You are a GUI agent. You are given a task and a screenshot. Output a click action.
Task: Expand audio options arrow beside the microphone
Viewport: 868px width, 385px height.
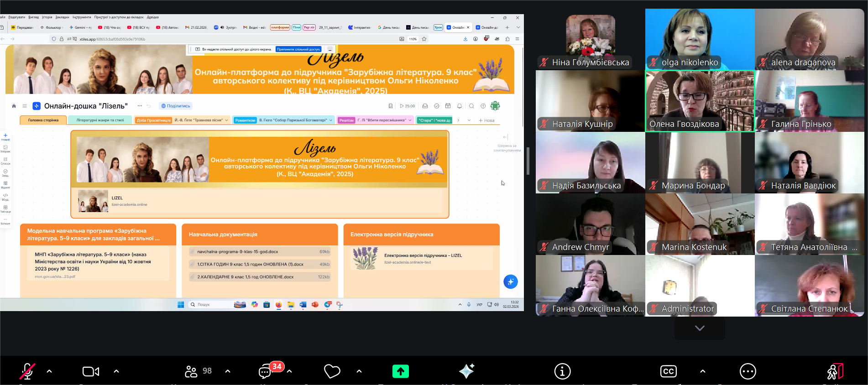coord(49,371)
